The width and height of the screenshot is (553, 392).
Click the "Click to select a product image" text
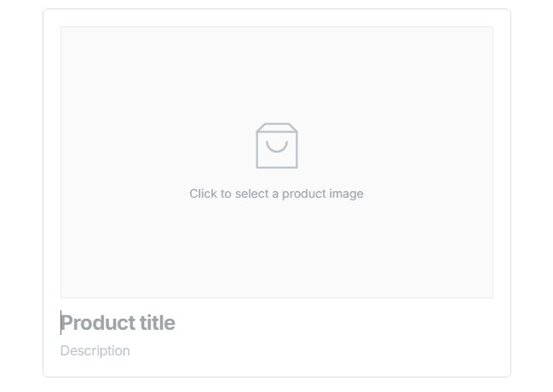pyautogui.click(x=276, y=193)
